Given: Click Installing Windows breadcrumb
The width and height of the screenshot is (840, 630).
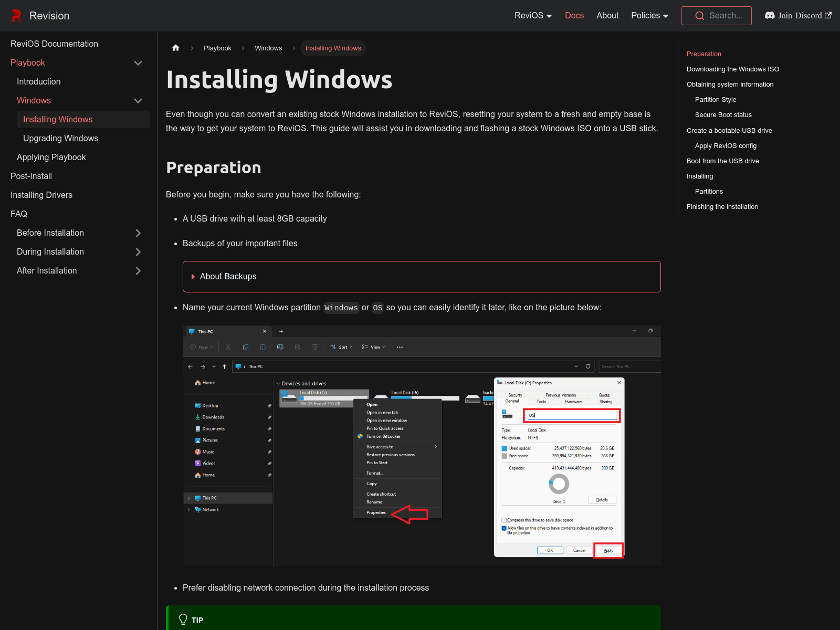Looking at the screenshot, I should tap(333, 48).
